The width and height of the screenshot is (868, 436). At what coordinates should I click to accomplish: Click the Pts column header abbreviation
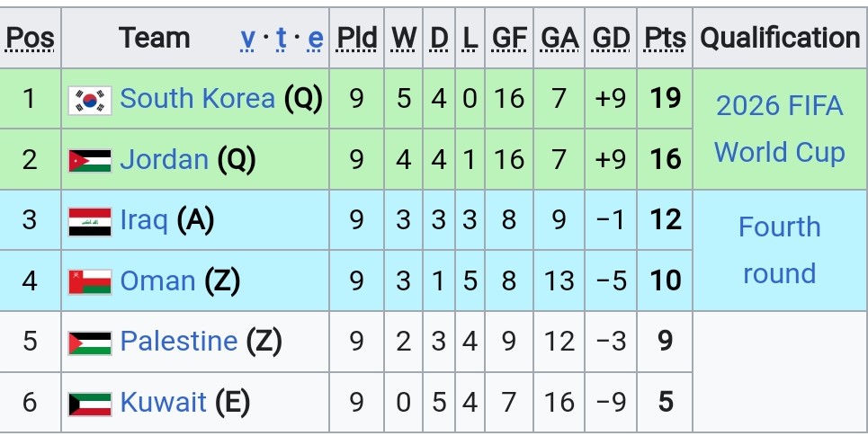[665, 38]
